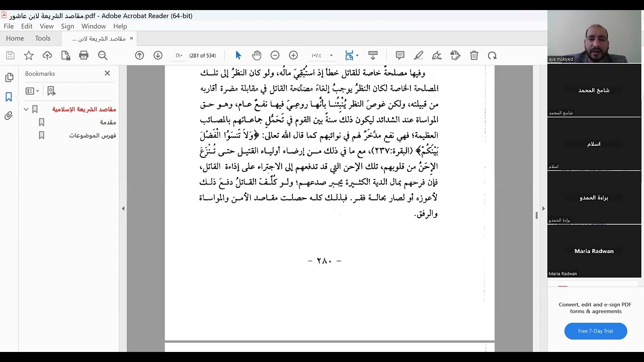
Task: Collapse the left navigation pane arrow
Action: pyautogui.click(x=123, y=208)
